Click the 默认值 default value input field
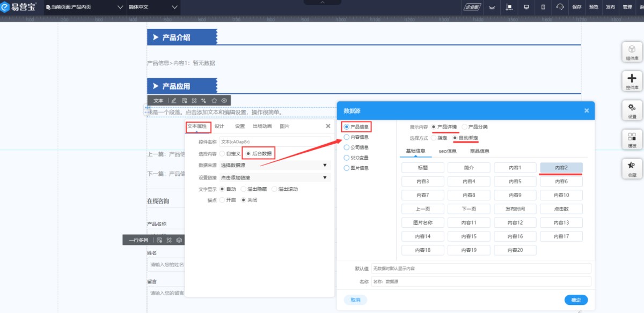The image size is (644, 313). coord(480,268)
